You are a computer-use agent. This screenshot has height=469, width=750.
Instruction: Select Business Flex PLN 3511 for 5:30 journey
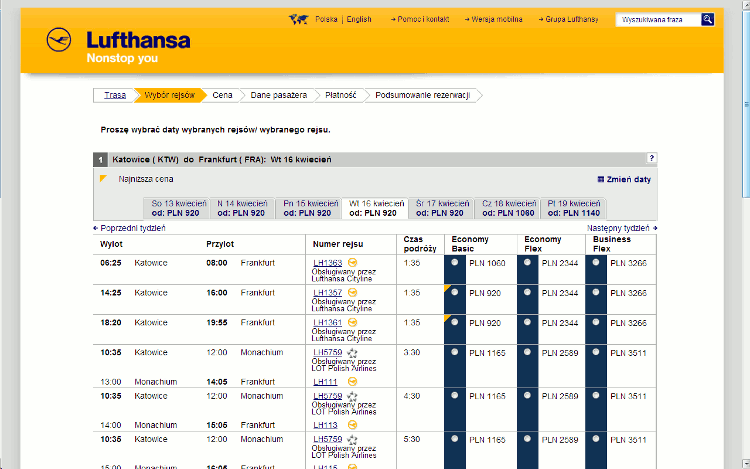pyautogui.click(x=596, y=438)
